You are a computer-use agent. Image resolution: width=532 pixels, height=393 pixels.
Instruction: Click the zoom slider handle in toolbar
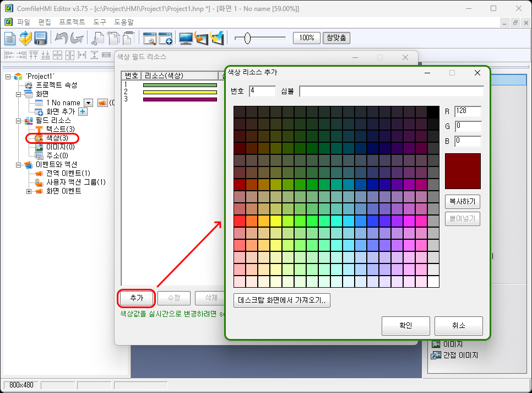[x=247, y=38]
